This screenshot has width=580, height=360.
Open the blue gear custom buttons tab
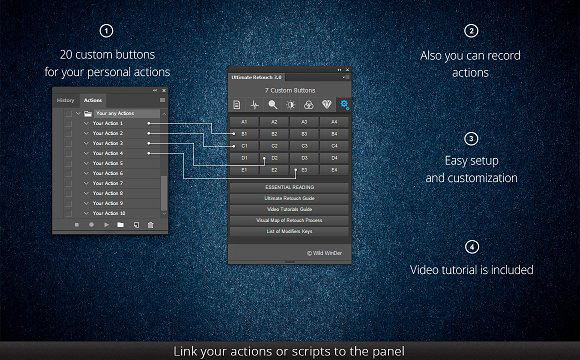(x=344, y=105)
